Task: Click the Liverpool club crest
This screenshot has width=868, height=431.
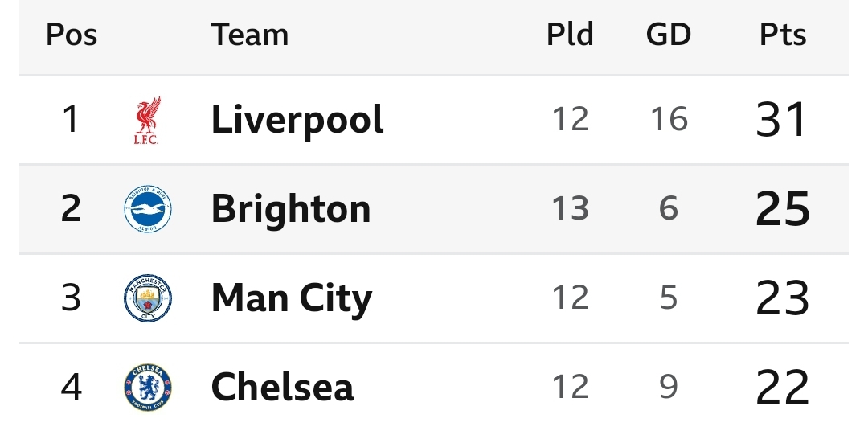Action: (x=147, y=120)
